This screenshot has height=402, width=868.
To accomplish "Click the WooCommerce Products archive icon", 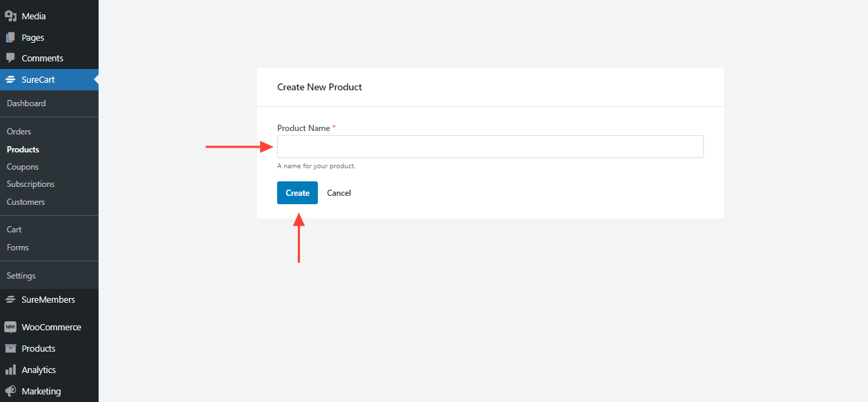I will [10, 349].
